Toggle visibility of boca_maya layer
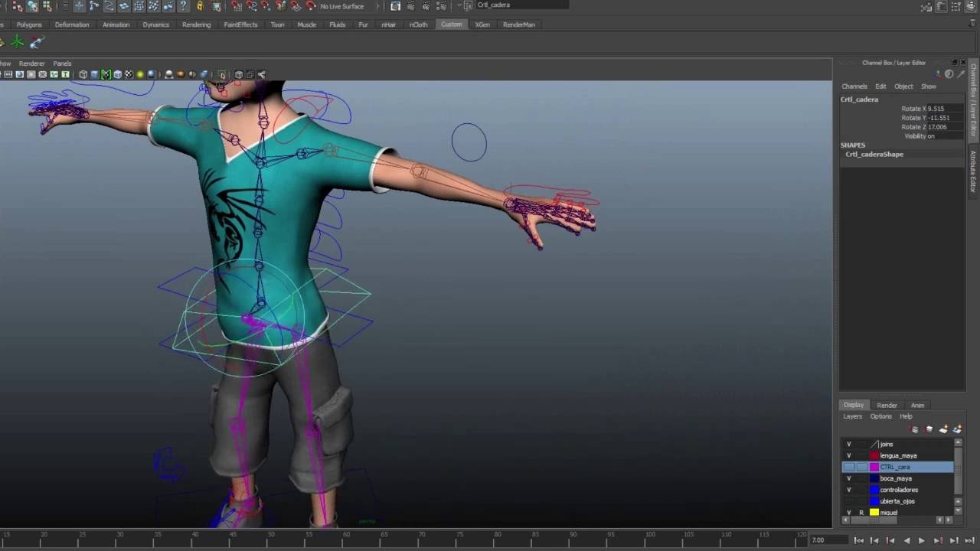 coord(848,478)
